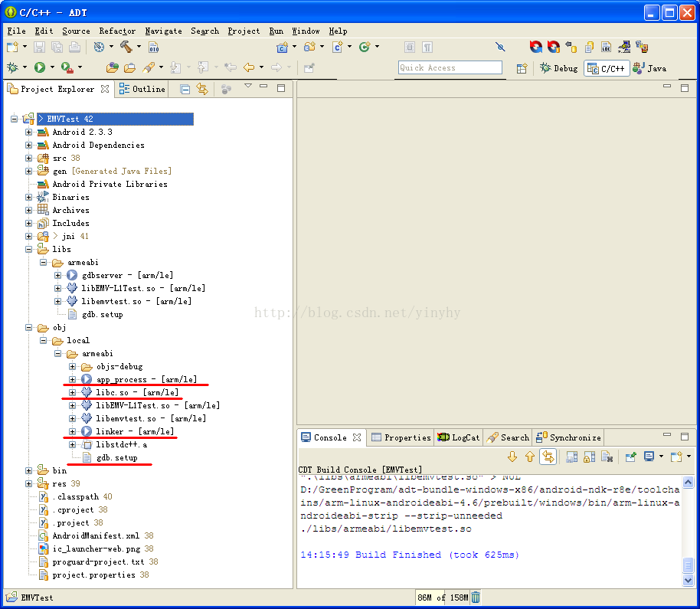Click the heap status 86M of 158M
The image size is (700, 609).
tap(443, 598)
